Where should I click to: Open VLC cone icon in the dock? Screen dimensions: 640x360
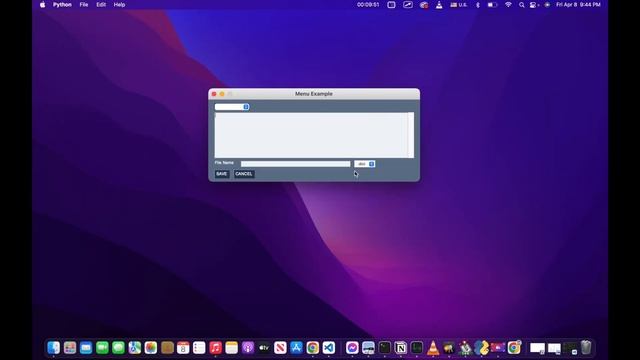433,348
